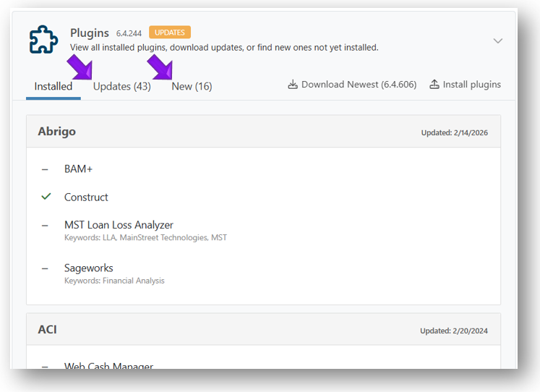Image resolution: width=540 pixels, height=392 pixels.
Task: Click the dash icon beside BAM+
Action: tap(45, 169)
